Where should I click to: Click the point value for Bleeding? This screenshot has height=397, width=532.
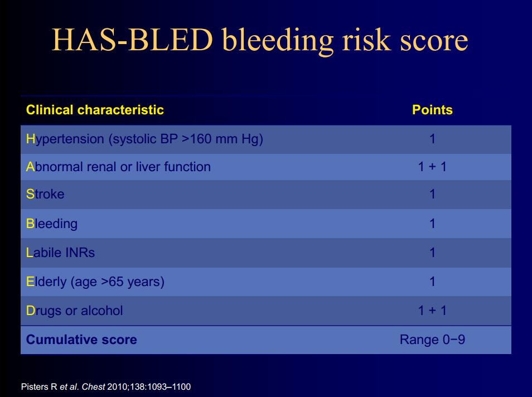(432, 224)
